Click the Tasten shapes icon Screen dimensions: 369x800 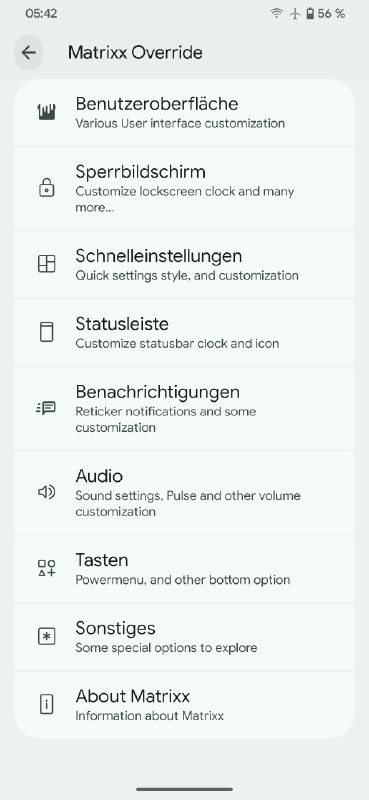(x=46, y=568)
